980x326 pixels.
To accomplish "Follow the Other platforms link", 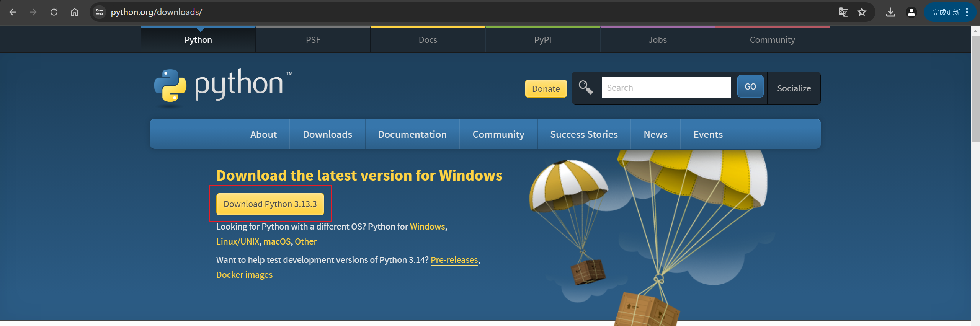I will pos(306,241).
